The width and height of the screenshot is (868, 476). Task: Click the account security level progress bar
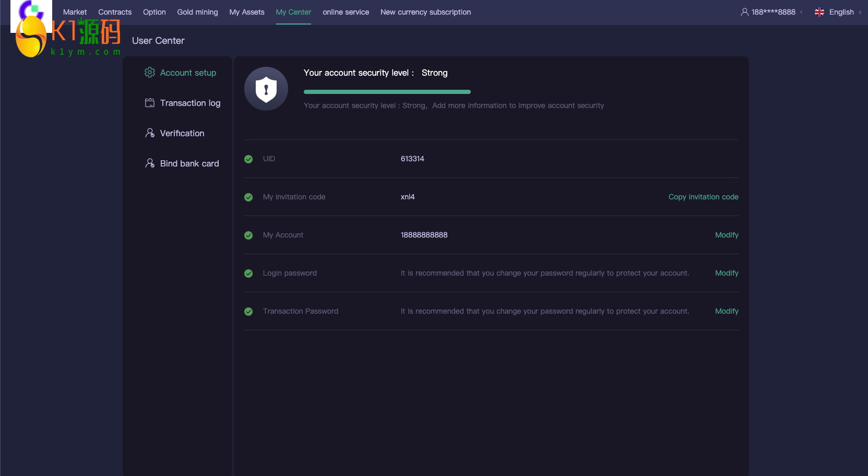[x=387, y=92]
